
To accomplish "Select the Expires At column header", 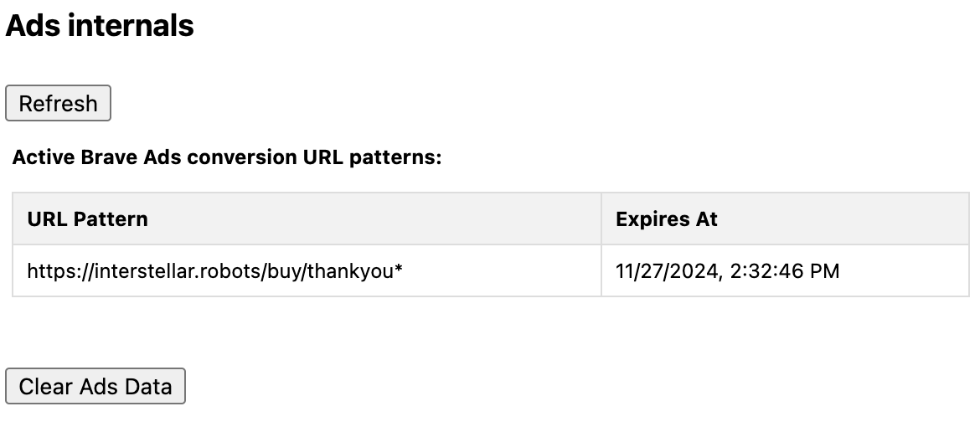I will pyautogui.click(x=667, y=219).
